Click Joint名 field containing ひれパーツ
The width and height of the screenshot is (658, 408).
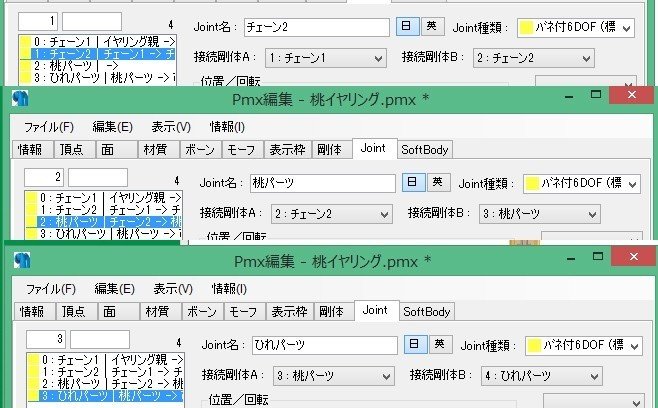(325, 345)
